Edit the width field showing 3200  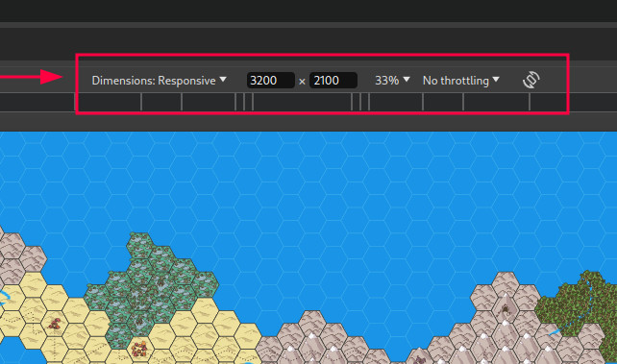tap(271, 80)
